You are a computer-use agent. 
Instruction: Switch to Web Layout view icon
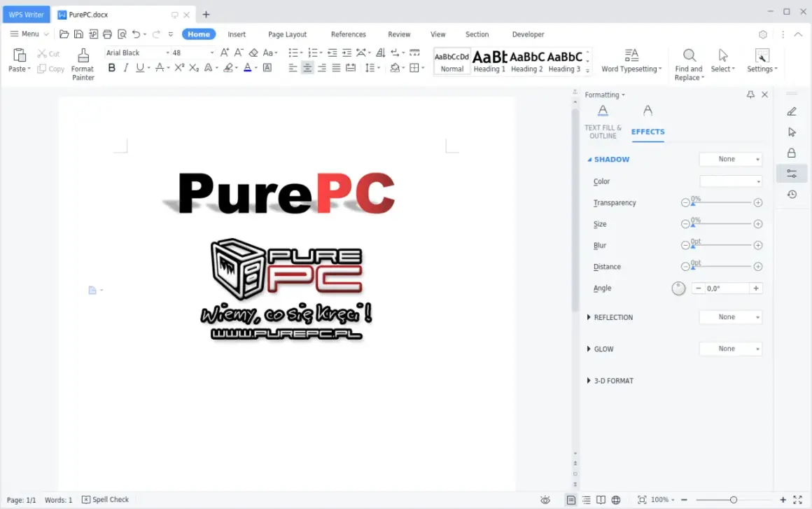[x=616, y=500]
